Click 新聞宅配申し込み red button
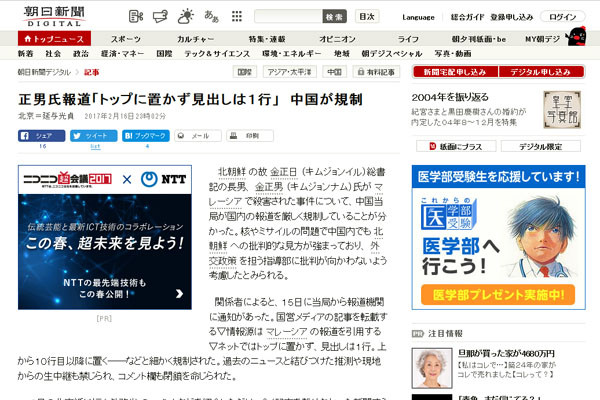Image resolution: width=600 pixels, height=400 pixels. coord(455,72)
